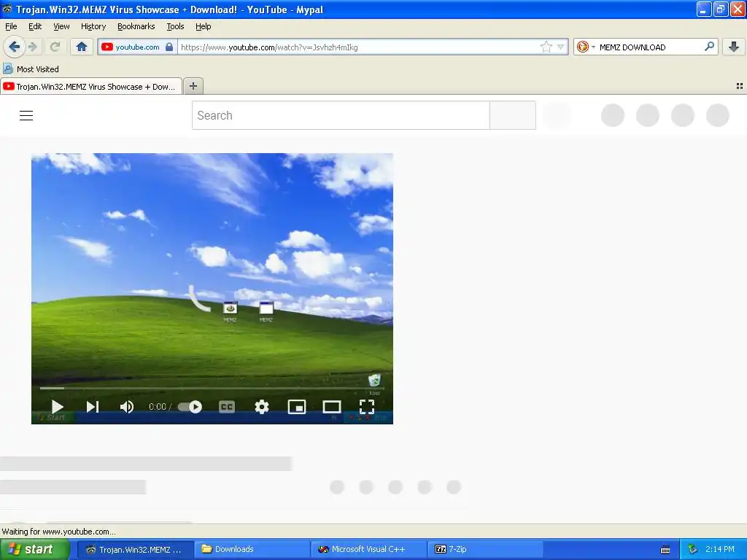
Task: Click the on-screen keyboard tray icon
Action: pos(665,550)
